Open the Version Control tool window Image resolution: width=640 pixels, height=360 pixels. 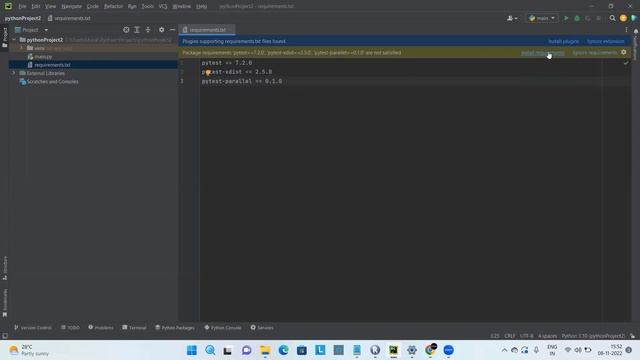click(33, 328)
